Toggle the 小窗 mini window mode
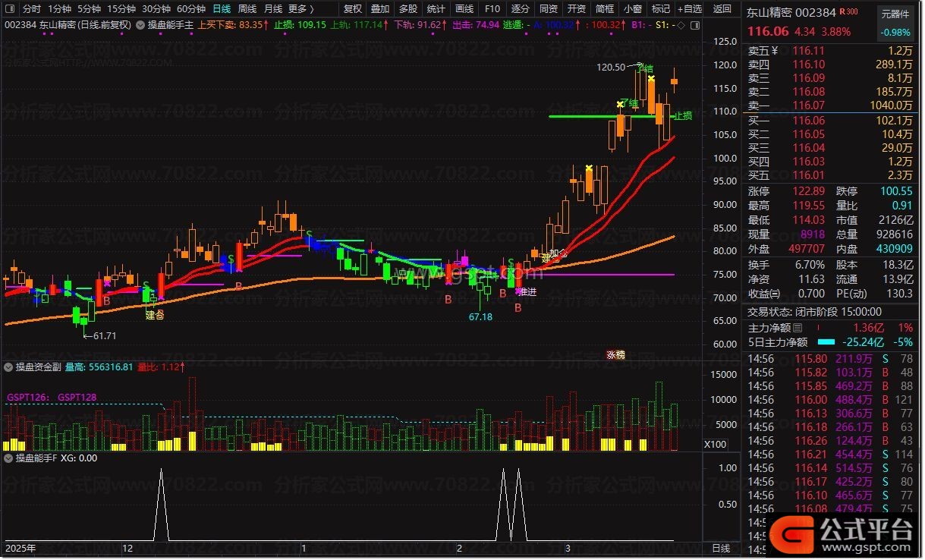Image resolution: width=925 pixels, height=560 pixels. coord(632,9)
